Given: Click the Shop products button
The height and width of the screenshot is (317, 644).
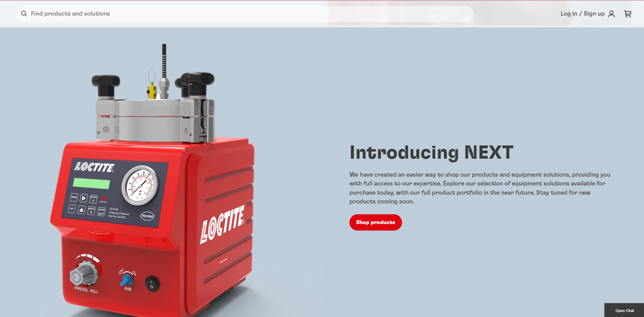Looking at the screenshot, I should click(376, 222).
